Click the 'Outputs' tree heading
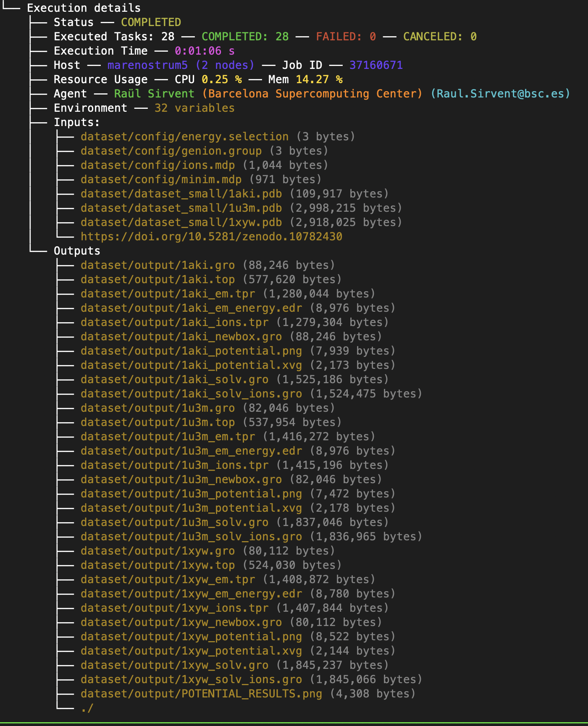Screen dimensions: 588x726 click(77, 251)
